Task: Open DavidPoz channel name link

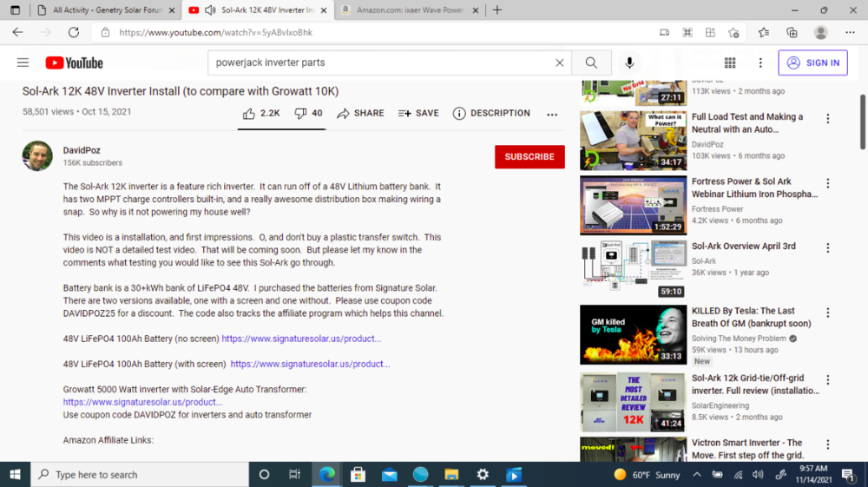Action: point(82,150)
